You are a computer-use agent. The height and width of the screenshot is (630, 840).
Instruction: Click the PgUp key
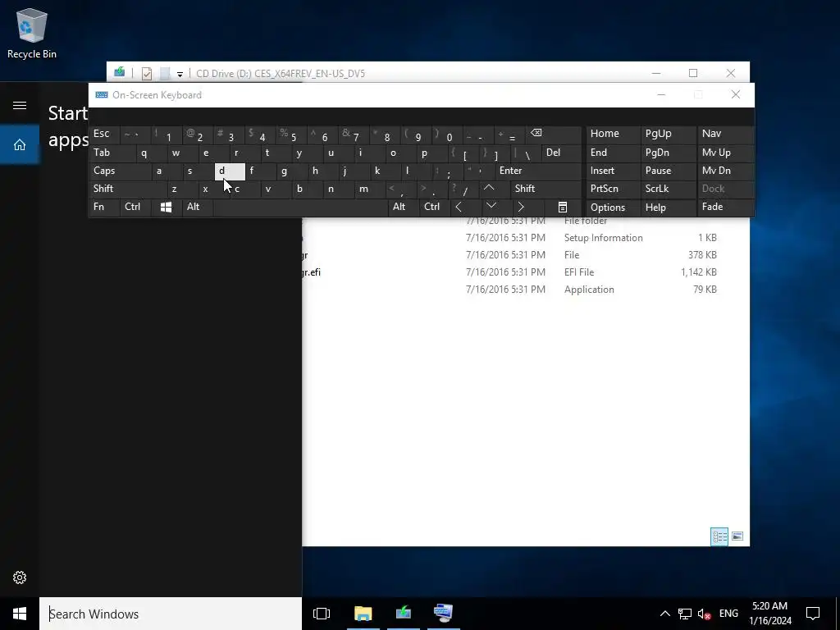(x=668, y=134)
